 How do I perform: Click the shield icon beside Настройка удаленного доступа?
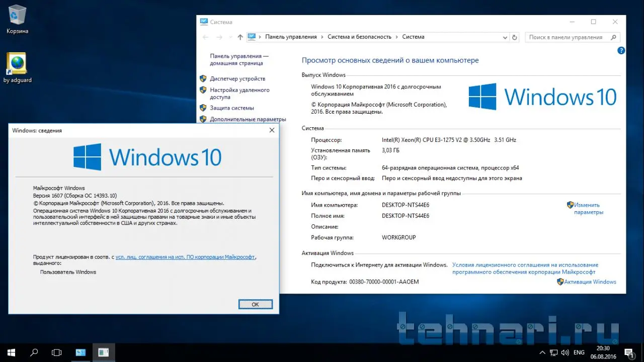203,90
